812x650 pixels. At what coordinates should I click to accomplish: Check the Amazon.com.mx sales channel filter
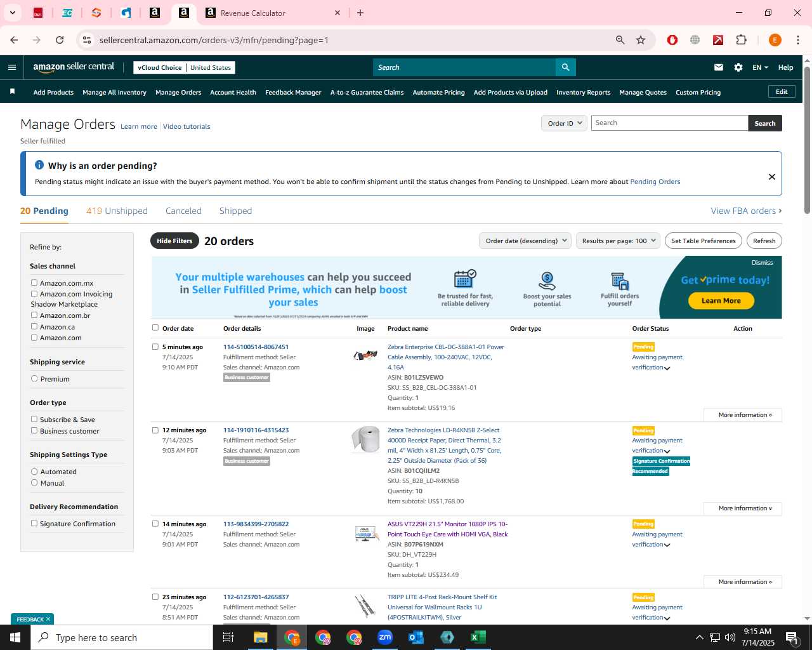pos(34,283)
